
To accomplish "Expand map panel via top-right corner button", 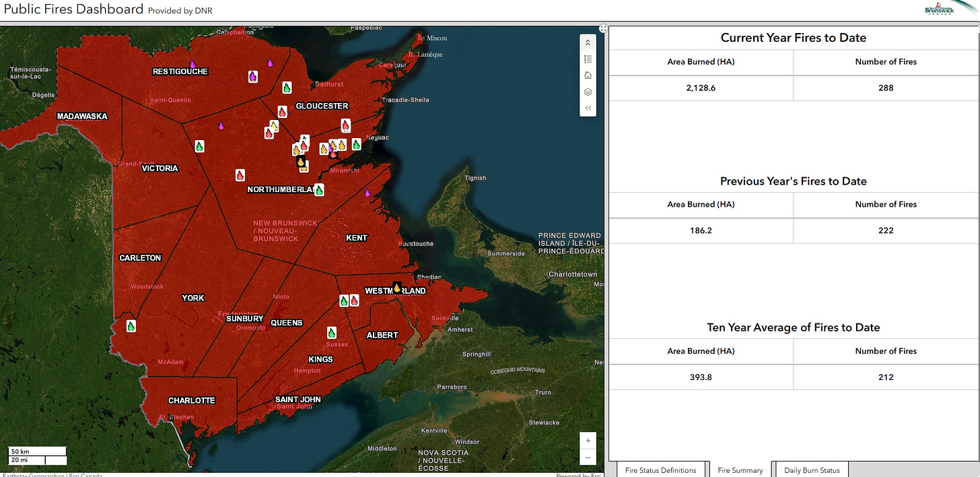I will coord(603,29).
